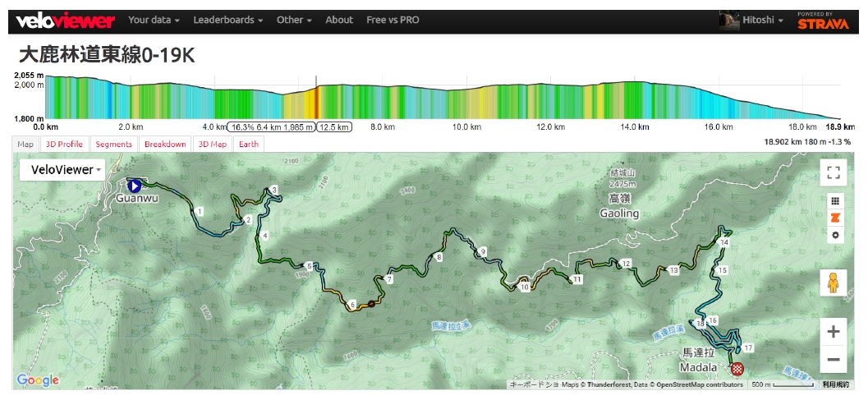The height and width of the screenshot is (400, 868).
Task: Click the checkered finish flag marker
Action: pos(737,368)
